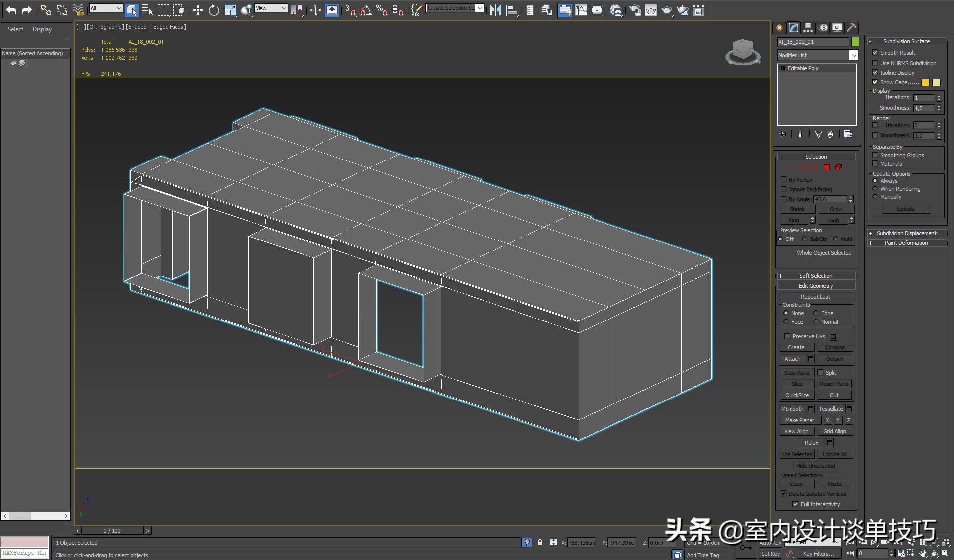Click the Pin Stack icon
Image resolution: width=954 pixels, height=560 pixels.
pyautogui.click(x=783, y=134)
